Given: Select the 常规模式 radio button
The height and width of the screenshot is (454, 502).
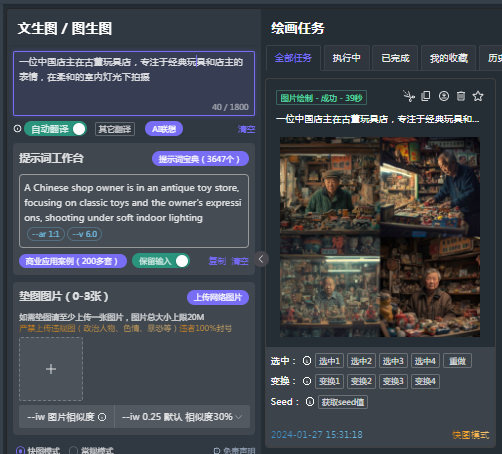Looking at the screenshot, I should point(73,450).
